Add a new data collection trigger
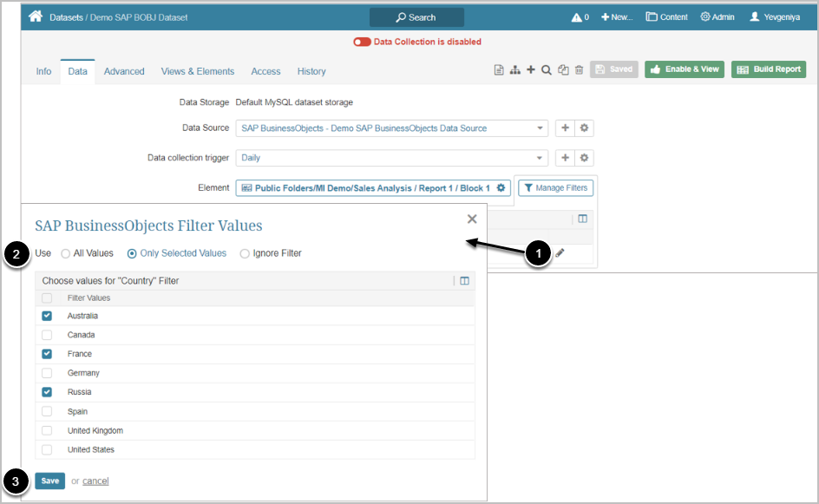The height and width of the screenshot is (504, 819). tap(565, 158)
